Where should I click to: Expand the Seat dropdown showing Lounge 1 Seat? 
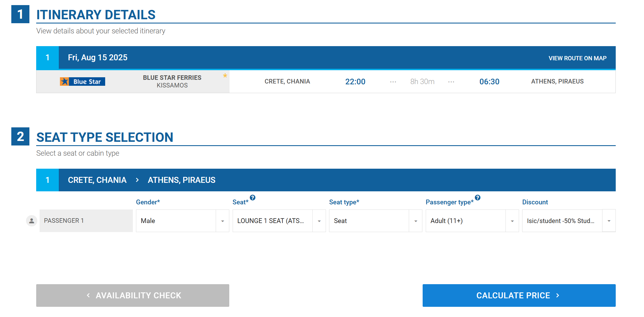pyautogui.click(x=279, y=221)
